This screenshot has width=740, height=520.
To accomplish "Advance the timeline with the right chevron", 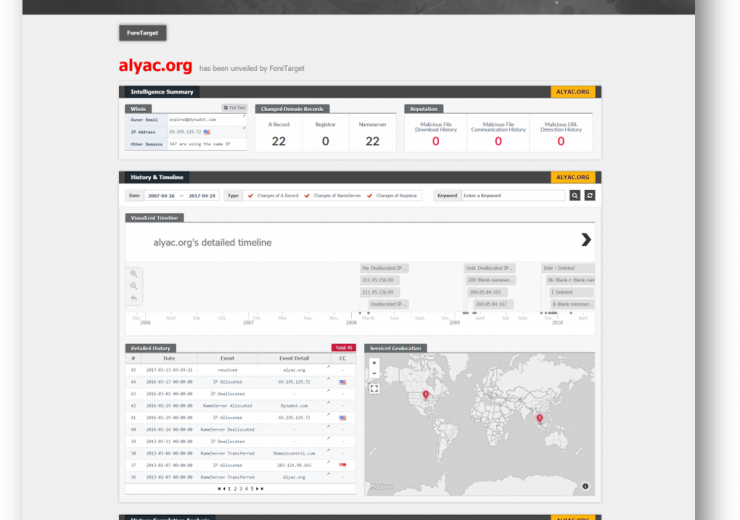I will (x=586, y=240).
